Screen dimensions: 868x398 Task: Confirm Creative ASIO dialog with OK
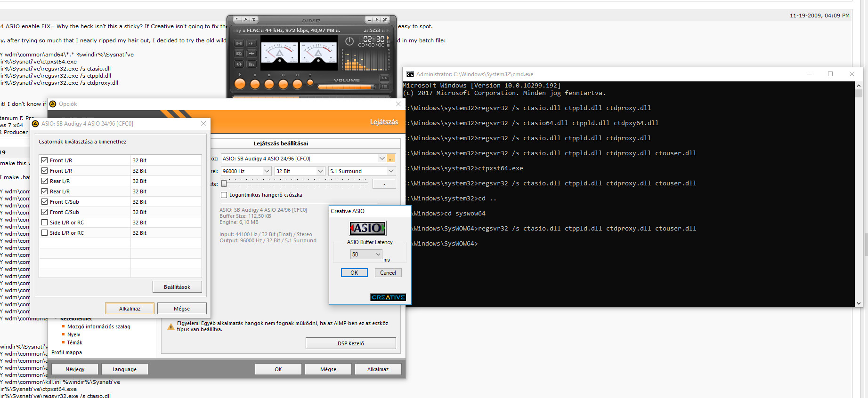coord(354,273)
